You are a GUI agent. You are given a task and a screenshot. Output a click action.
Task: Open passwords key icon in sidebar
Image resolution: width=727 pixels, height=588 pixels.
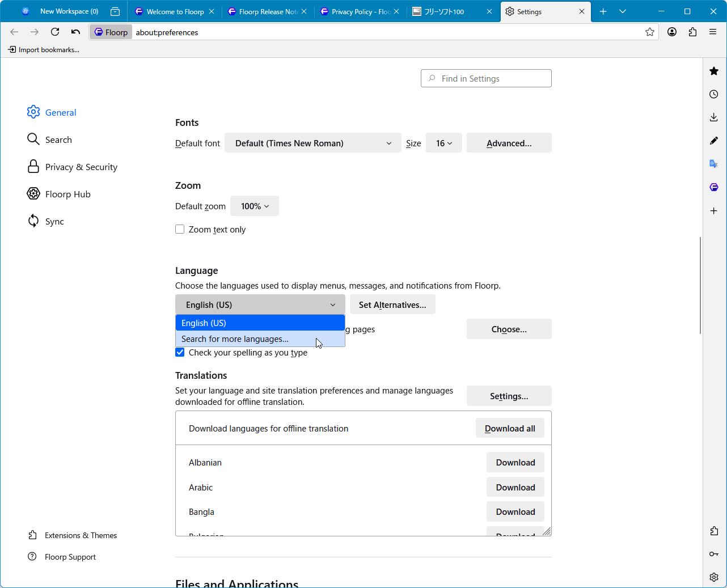[x=714, y=554]
